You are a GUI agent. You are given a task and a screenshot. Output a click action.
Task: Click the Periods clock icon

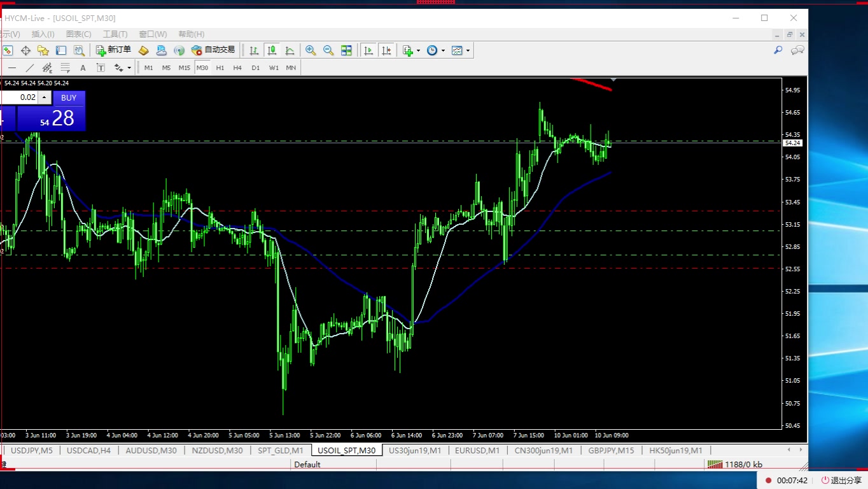tap(432, 50)
